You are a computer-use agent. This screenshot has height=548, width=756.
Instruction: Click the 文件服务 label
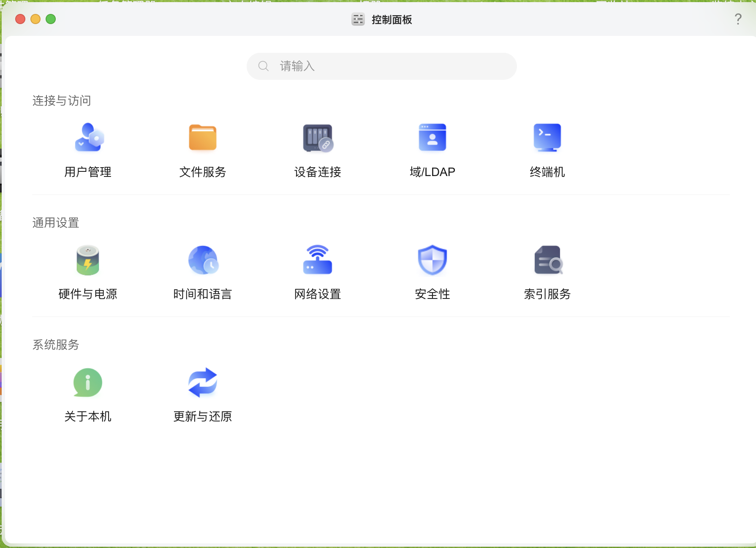[203, 172]
